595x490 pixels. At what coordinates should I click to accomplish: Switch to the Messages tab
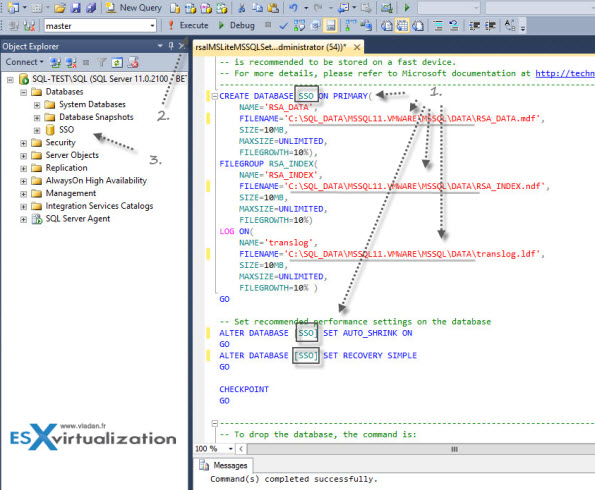click(224, 465)
